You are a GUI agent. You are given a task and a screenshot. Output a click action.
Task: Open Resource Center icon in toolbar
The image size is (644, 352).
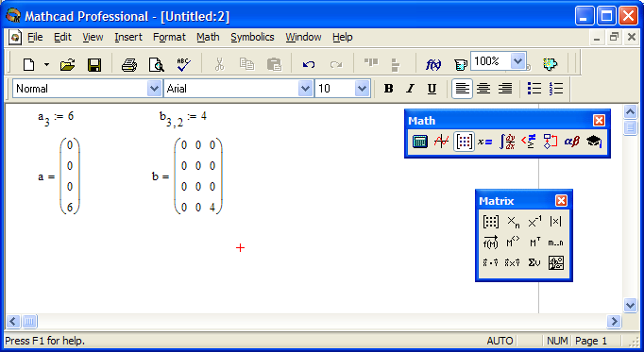click(x=551, y=64)
